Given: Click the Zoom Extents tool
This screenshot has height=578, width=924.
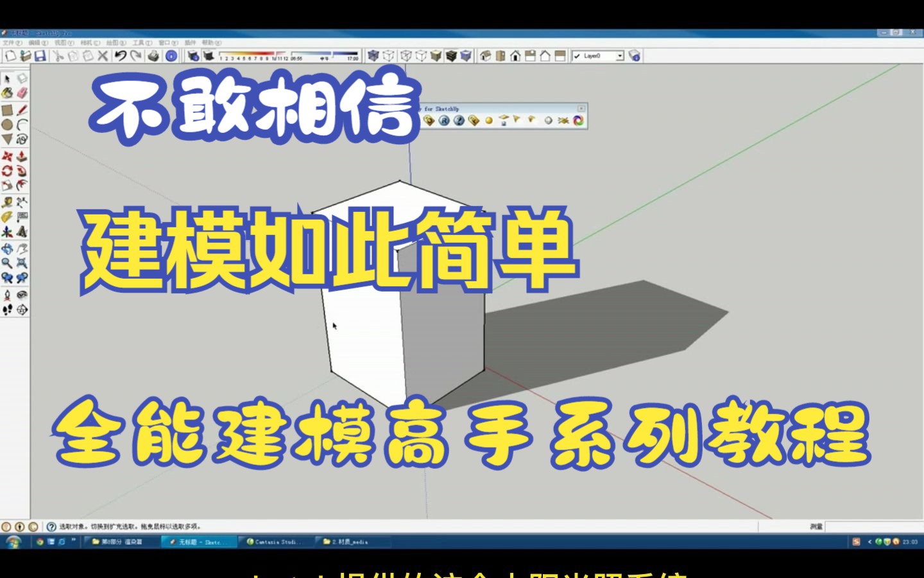Looking at the screenshot, I should 22,263.
